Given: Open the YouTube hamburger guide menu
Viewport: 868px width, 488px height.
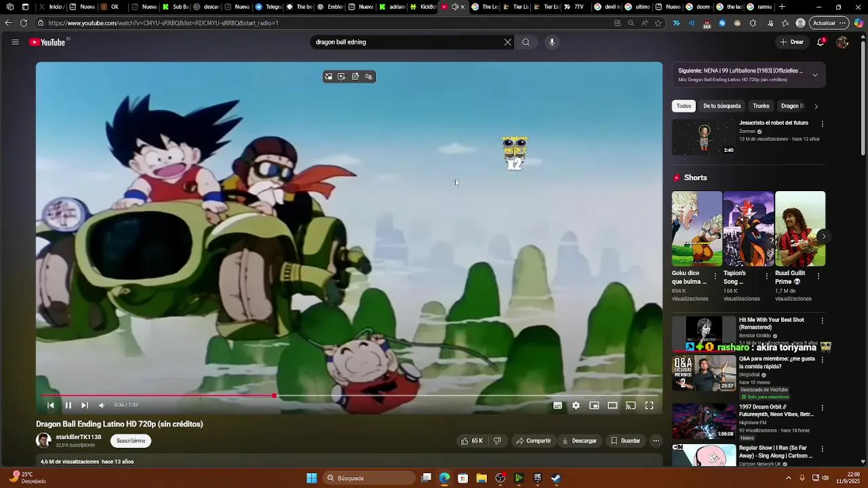Looking at the screenshot, I should tap(15, 42).
